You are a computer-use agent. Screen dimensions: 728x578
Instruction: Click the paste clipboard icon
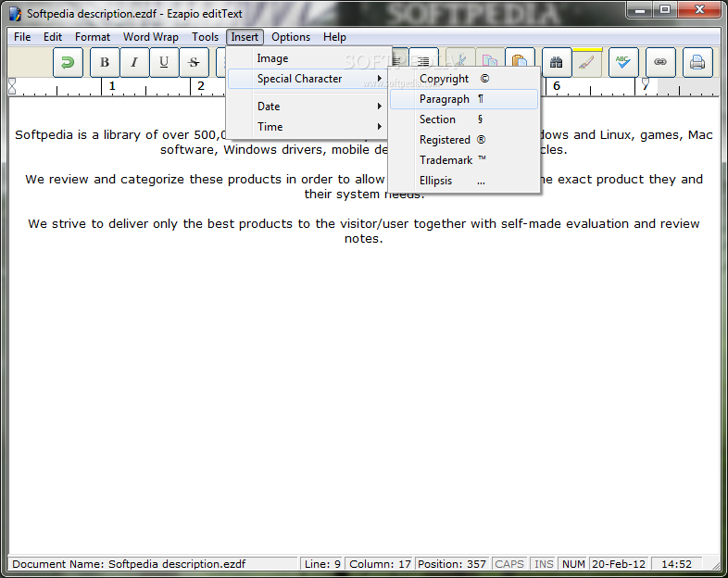[520, 60]
